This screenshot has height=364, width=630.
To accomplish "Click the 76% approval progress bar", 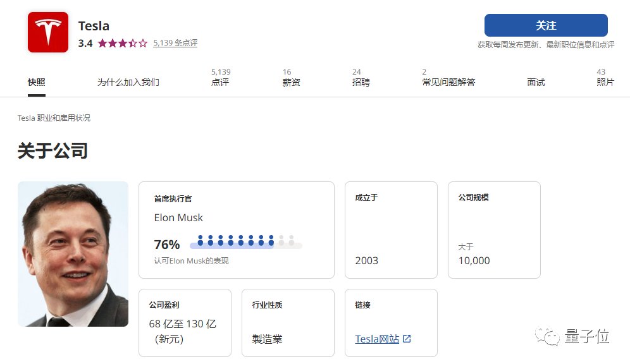I will click(247, 244).
